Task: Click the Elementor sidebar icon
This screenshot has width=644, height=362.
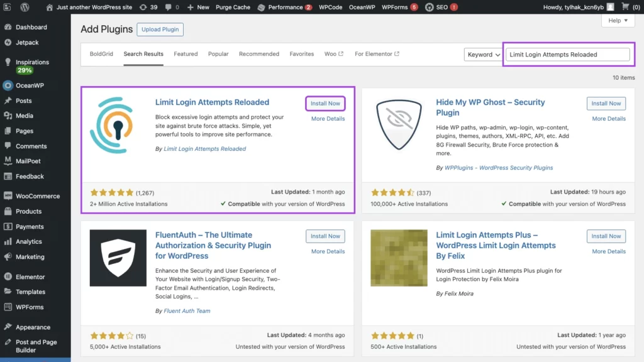Action: pos(8,277)
